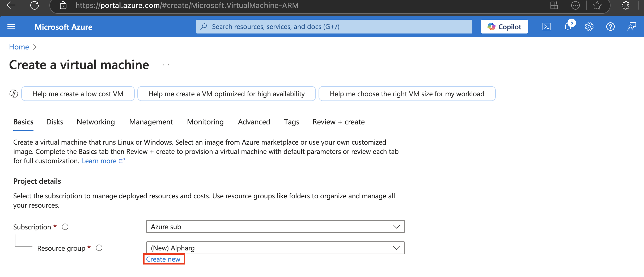The image size is (644, 277).
Task: Click Help me create a low cost VM
Action: [78, 94]
